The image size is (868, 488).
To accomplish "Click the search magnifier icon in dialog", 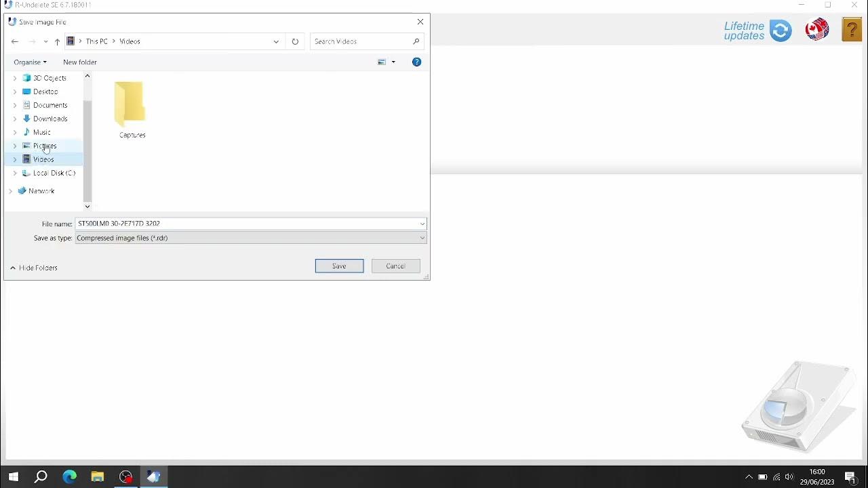I will pyautogui.click(x=416, y=41).
